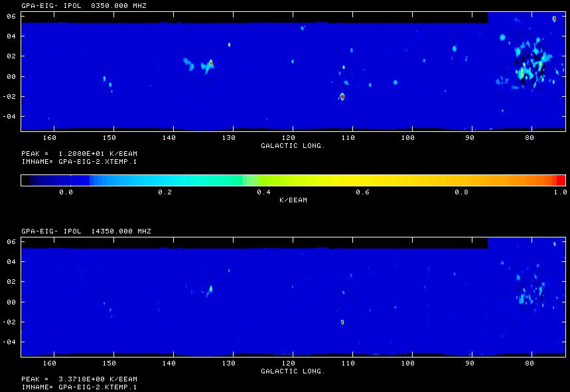Image resolution: width=570 pixels, height=392 pixels.
Task: Click the source near longitude 133 in 14350 MHz map
Action: pos(211,289)
